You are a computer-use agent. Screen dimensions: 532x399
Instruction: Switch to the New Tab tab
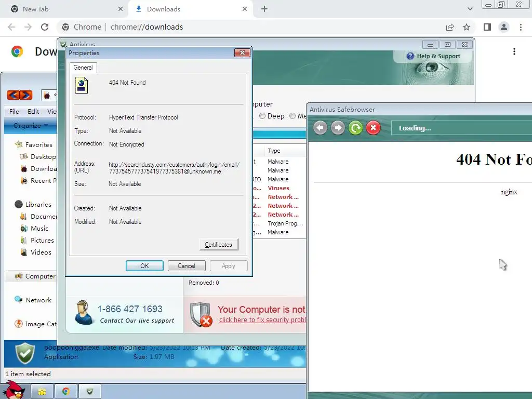tap(64, 9)
